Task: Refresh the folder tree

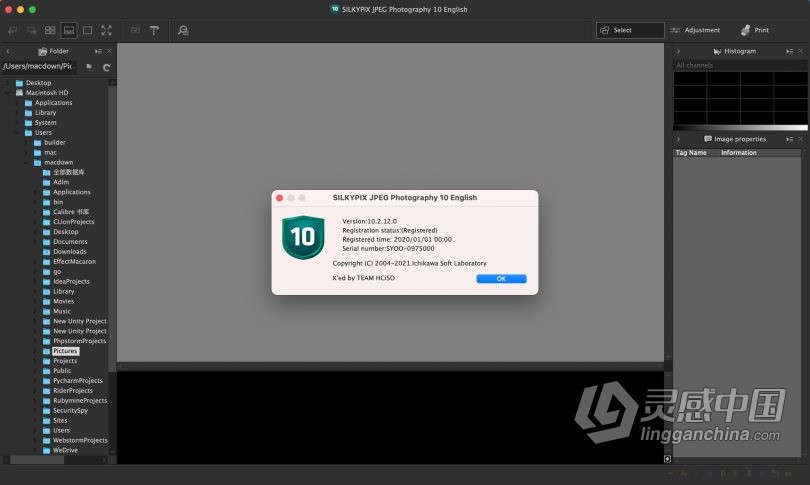Action: (106, 67)
